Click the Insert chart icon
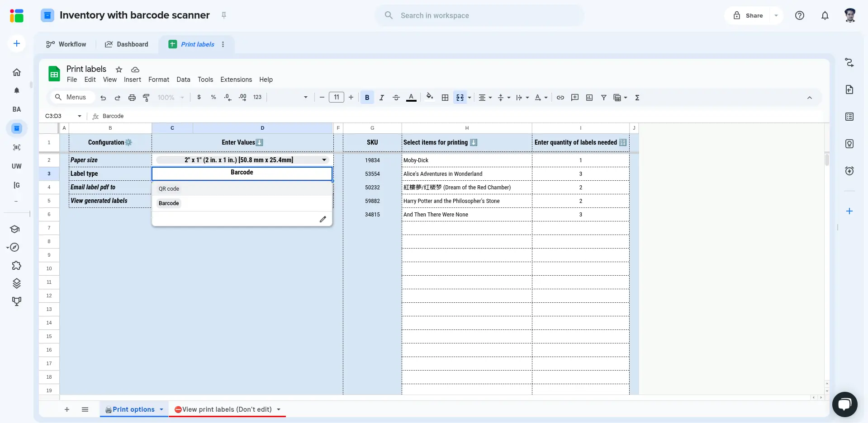The image size is (868, 423). point(589,98)
